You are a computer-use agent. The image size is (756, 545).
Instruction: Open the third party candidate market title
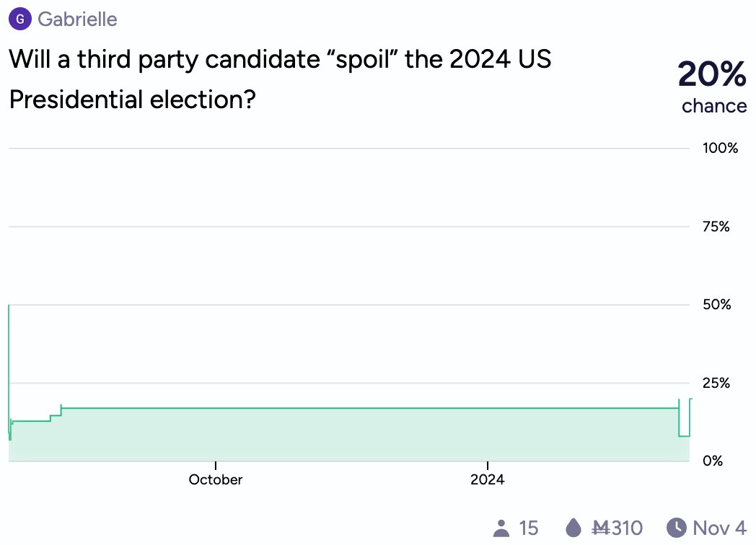[x=280, y=79]
